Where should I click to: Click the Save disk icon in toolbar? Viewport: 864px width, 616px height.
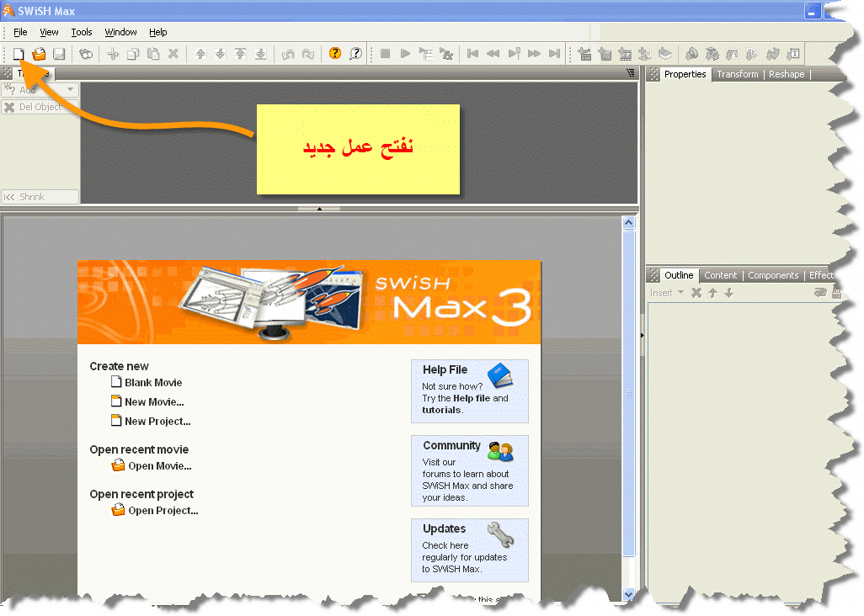[59, 54]
